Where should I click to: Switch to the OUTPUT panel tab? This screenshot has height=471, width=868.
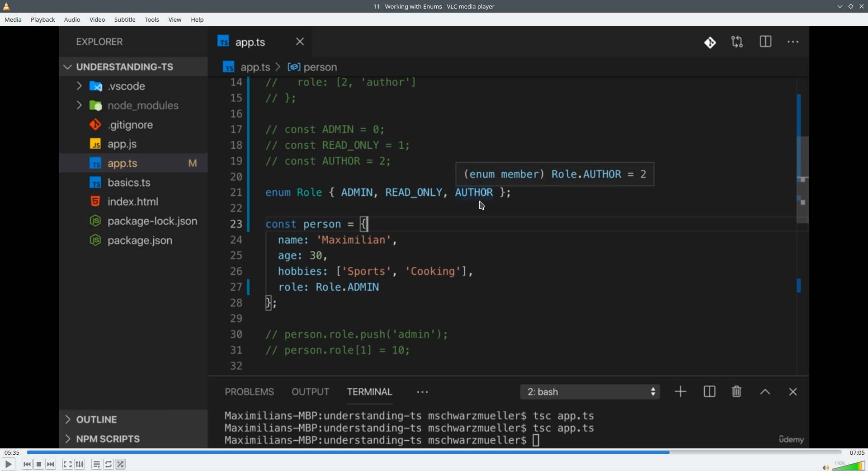coord(311,392)
